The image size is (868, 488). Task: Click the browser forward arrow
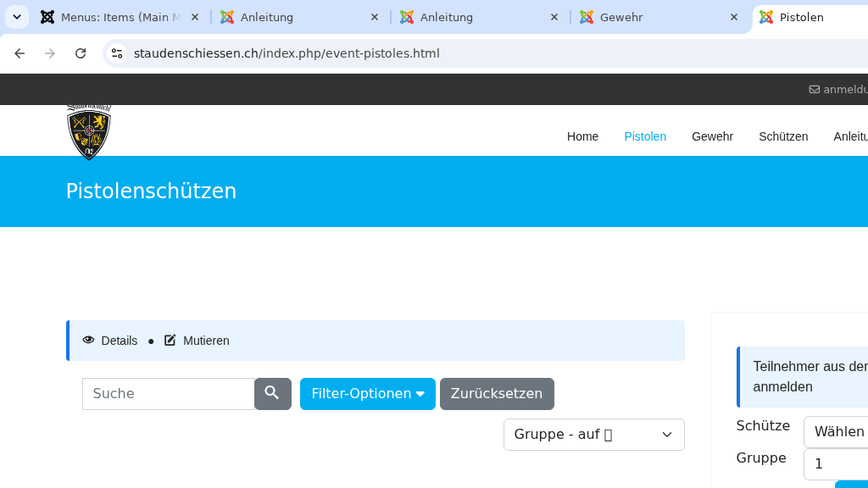click(x=50, y=53)
